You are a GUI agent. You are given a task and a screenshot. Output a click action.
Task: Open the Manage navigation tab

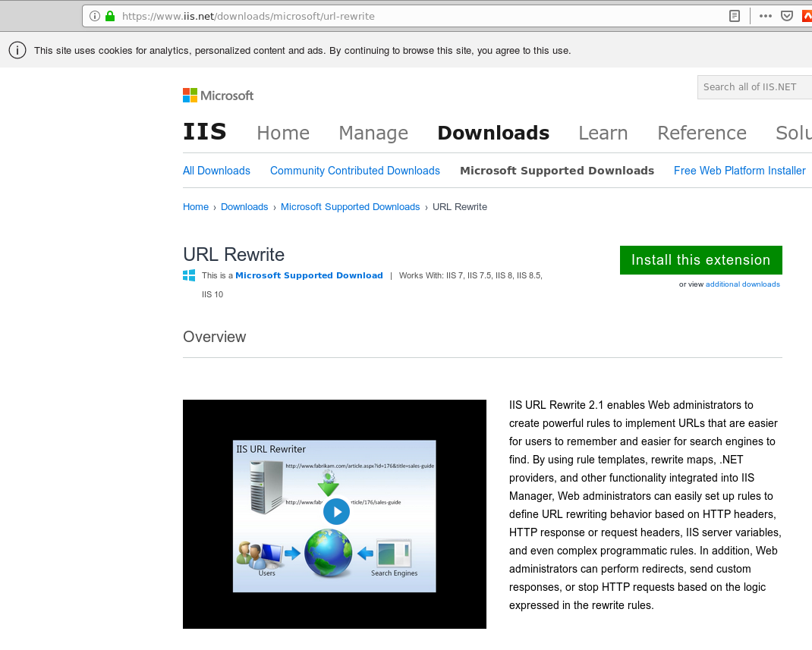pos(373,133)
